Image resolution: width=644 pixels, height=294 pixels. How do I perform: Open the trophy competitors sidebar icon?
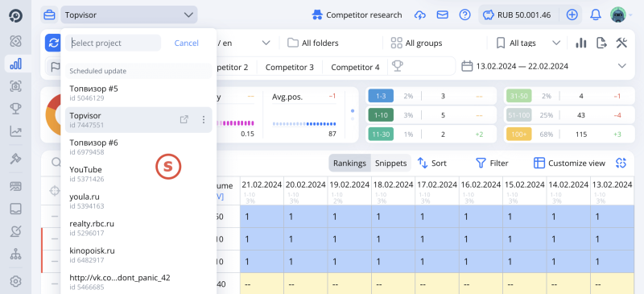15,109
